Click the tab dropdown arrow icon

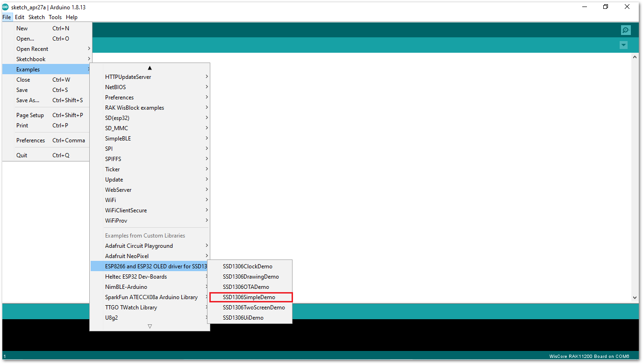[623, 45]
